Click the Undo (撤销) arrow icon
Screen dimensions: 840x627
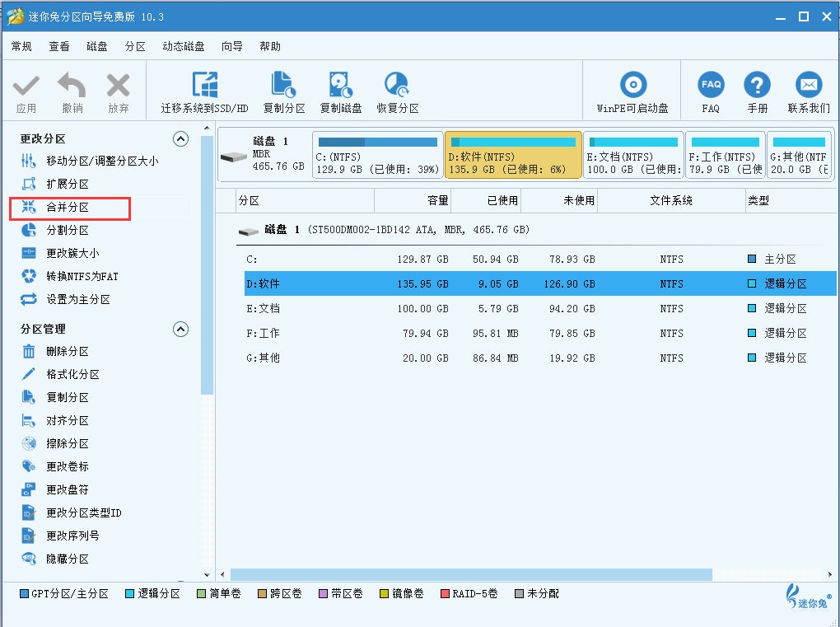point(72,85)
